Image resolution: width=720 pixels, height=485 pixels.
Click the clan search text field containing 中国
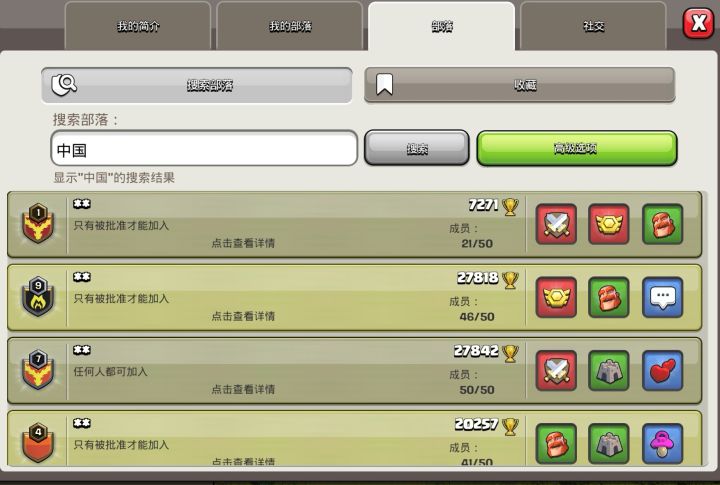(204, 148)
